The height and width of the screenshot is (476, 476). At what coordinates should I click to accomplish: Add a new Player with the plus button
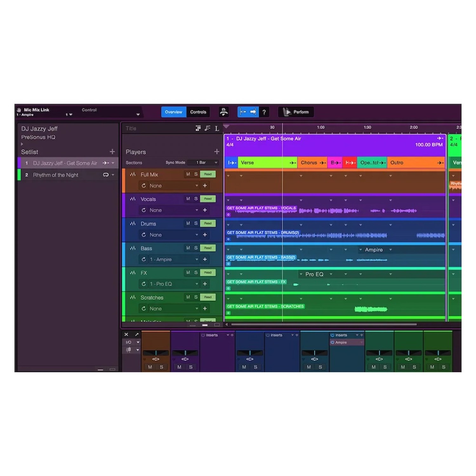click(x=217, y=151)
